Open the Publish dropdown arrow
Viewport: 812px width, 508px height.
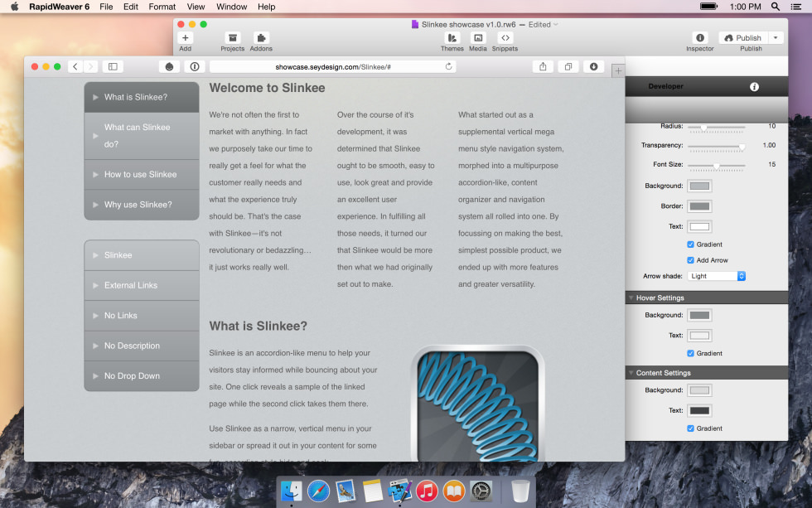(x=776, y=38)
